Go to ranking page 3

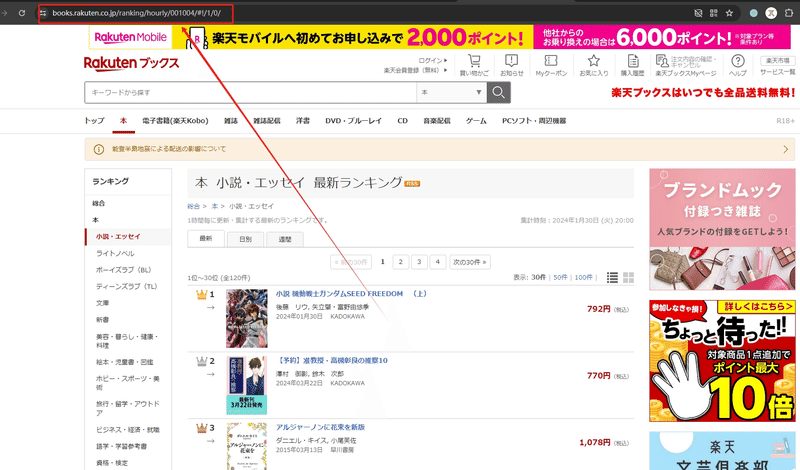[x=419, y=262]
